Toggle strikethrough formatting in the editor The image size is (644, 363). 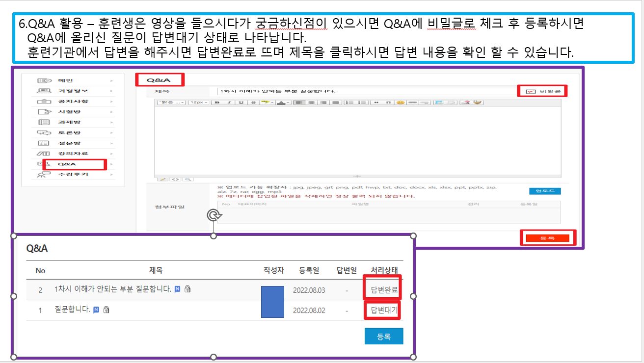click(253, 103)
